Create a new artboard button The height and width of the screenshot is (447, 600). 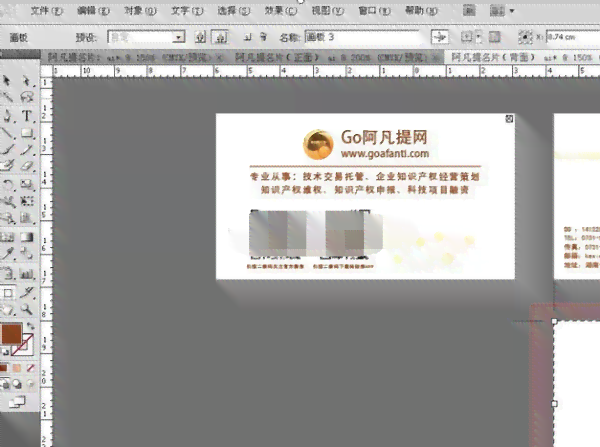pyautogui.click(x=247, y=37)
